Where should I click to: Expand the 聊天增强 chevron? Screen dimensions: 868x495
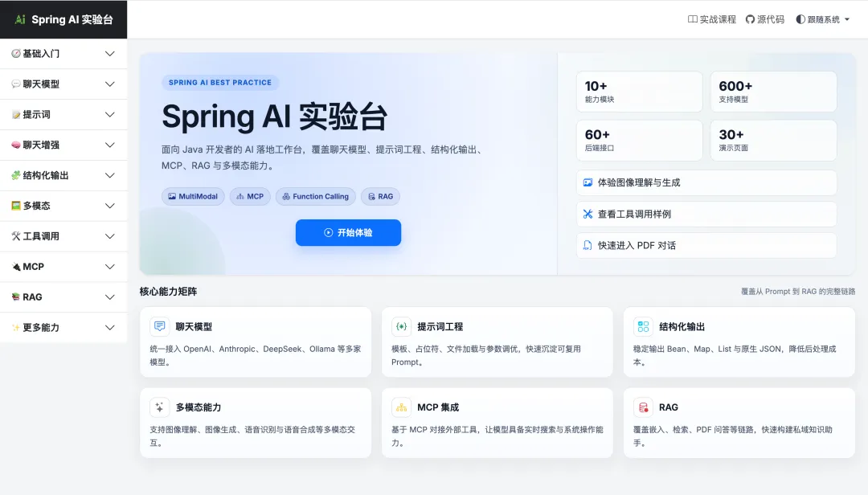(109, 145)
